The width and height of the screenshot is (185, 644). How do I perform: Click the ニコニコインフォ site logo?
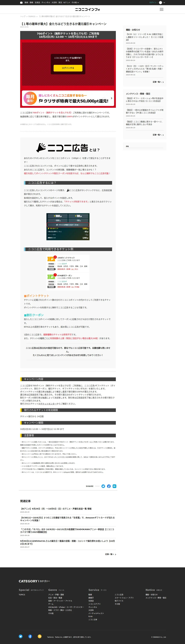(x=87, y=10)
